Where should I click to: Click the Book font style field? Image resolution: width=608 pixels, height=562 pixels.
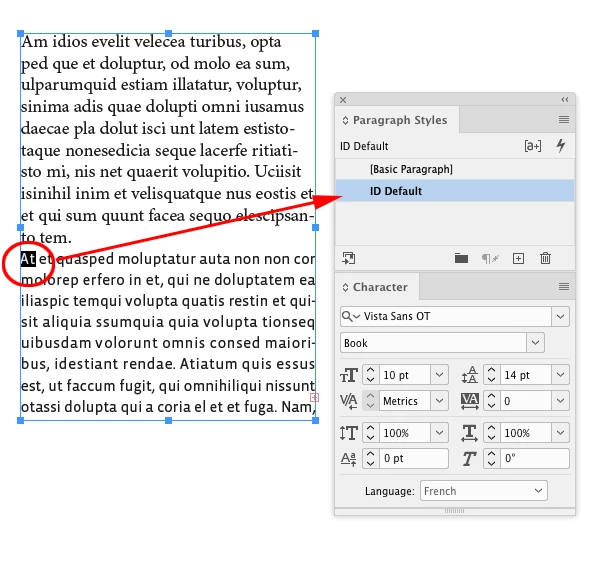pos(433,343)
